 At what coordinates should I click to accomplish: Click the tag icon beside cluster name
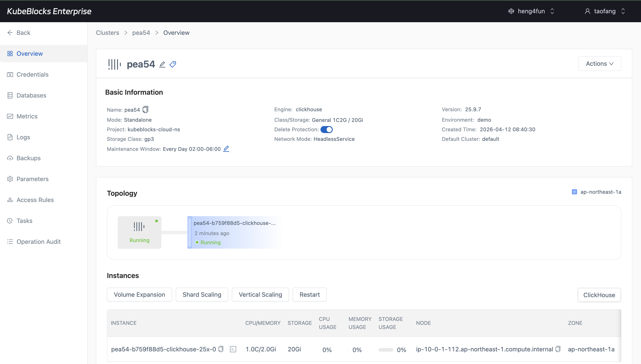(x=173, y=64)
